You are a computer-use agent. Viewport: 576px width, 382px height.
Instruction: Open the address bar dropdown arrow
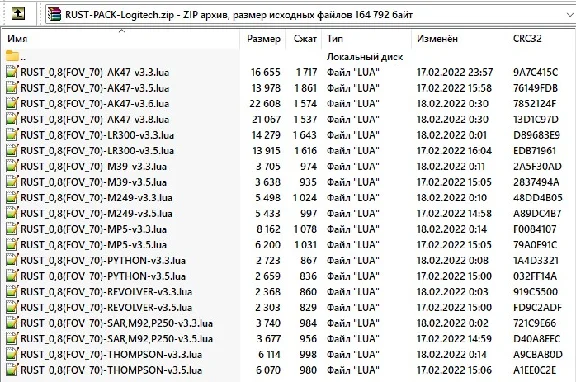tap(570, 15)
